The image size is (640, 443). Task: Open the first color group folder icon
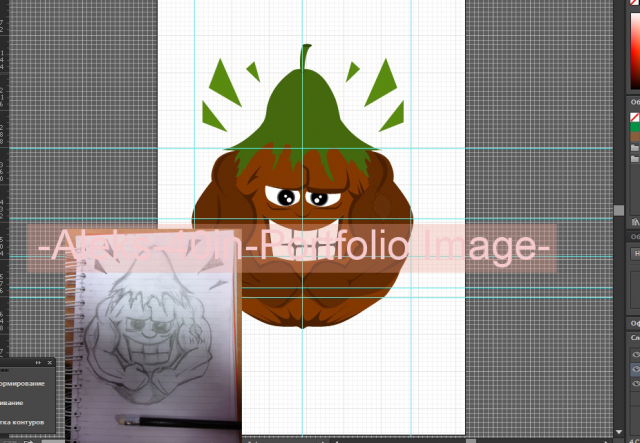click(635, 148)
